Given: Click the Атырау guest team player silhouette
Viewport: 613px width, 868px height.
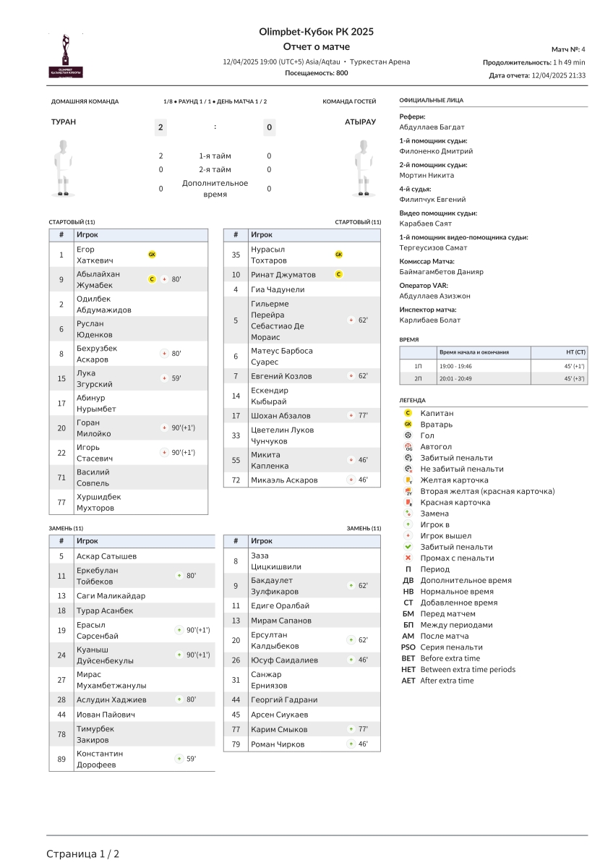Looking at the screenshot, I should tap(364, 168).
